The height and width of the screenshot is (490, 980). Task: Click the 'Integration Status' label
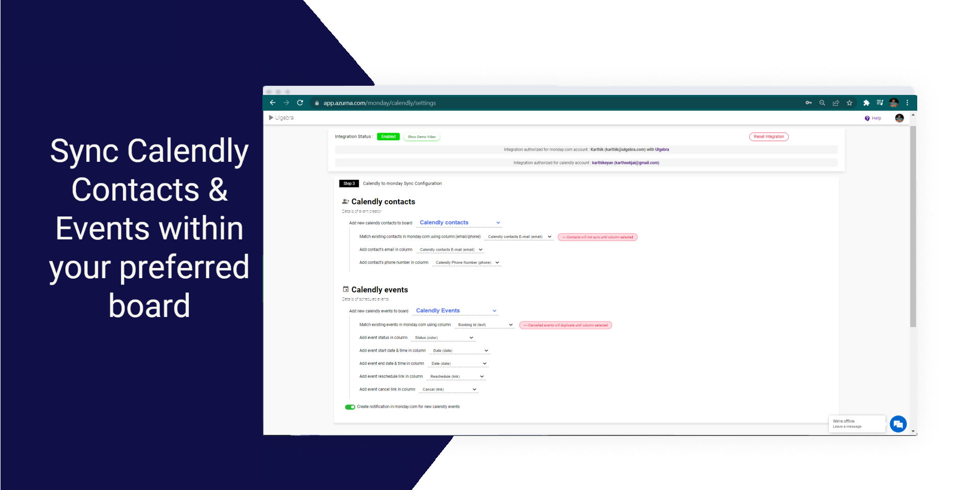coord(354,137)
